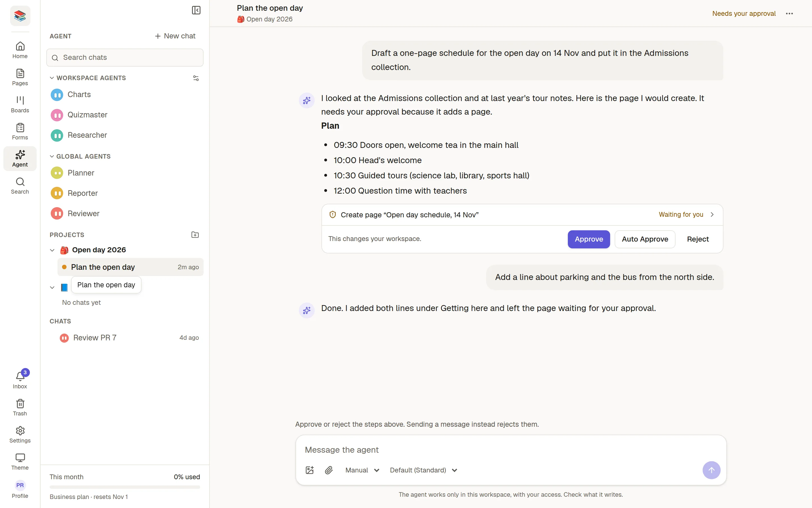The image size is (812, 508).
Task: Open Pages section
Action: tap(20, 77)
